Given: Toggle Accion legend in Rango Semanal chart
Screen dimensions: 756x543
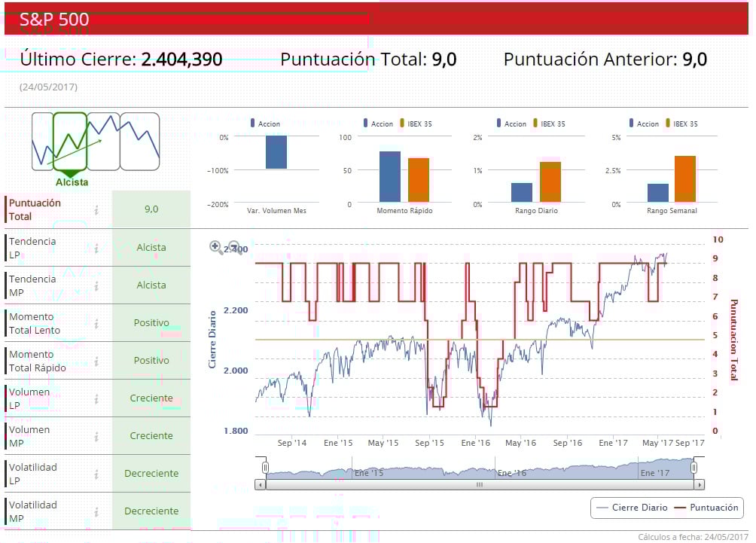Looking at the screenshot, I should 644,124.
